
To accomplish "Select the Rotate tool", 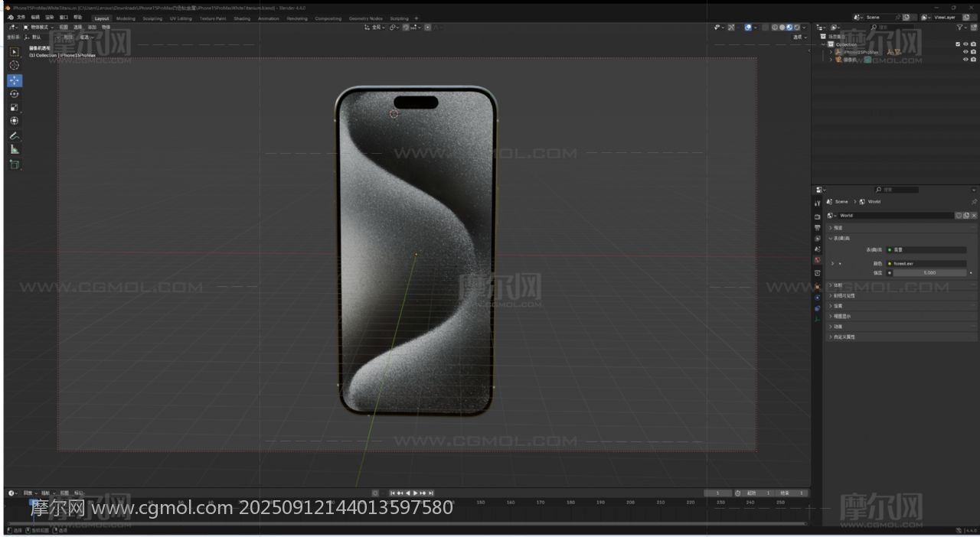I will click(x=15, y=94).
